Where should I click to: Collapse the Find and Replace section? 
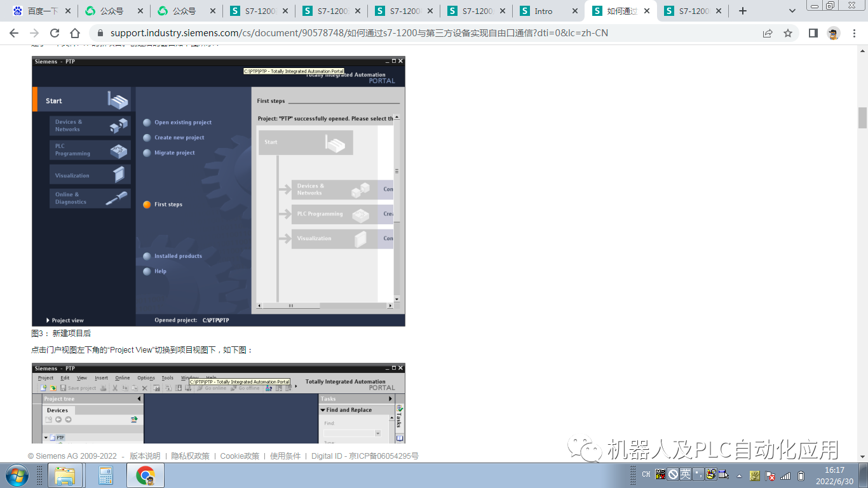tap(323, 410)
